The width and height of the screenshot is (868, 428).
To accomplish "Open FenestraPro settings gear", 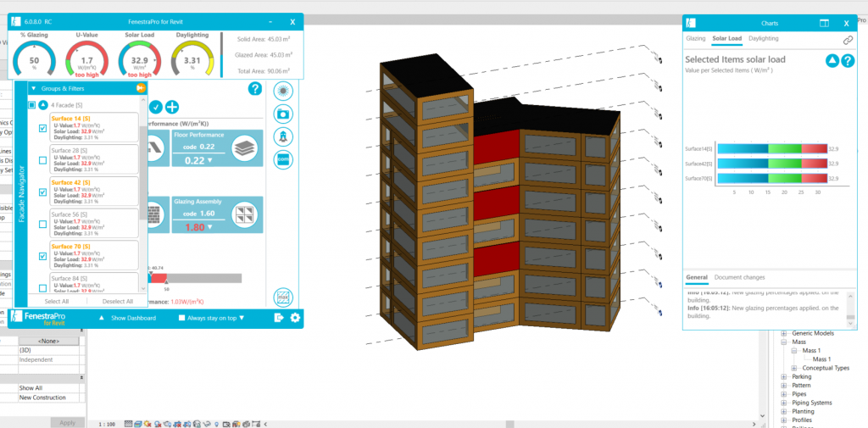I will (295, 318).
